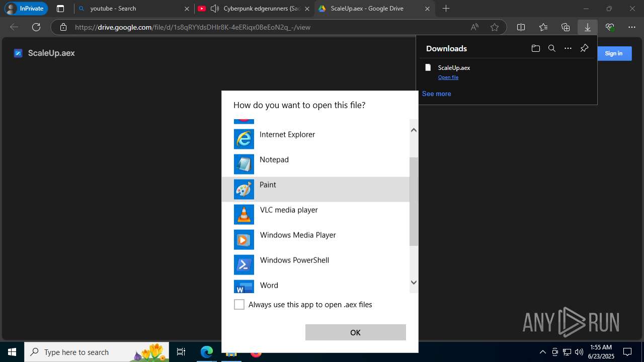Pick the Word app icon
Viewport: 644px width, 362px height.
pyautogui.click(x=244, y=287)
